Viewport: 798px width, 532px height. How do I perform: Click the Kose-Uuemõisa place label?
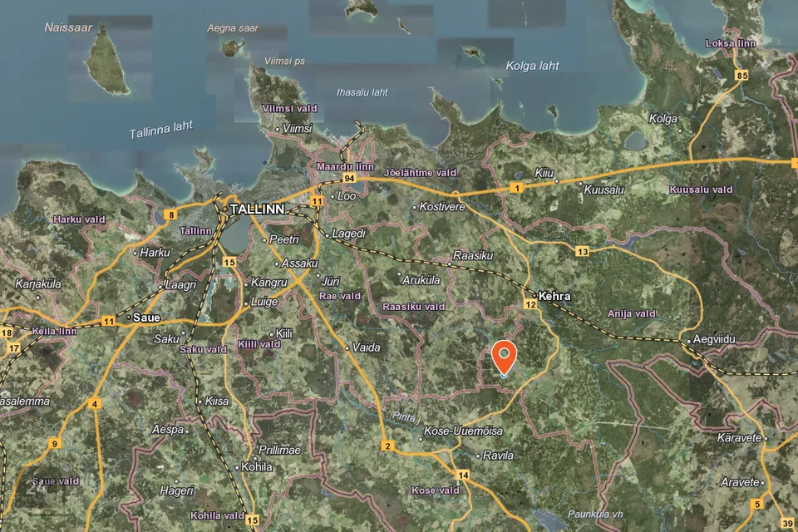[x=463, y=431]
